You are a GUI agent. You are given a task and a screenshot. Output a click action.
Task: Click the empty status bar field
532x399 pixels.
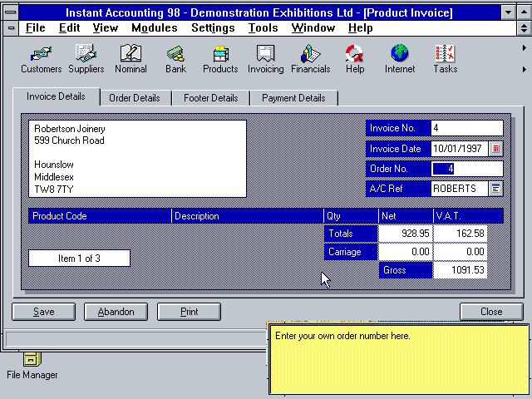point(136,339)
